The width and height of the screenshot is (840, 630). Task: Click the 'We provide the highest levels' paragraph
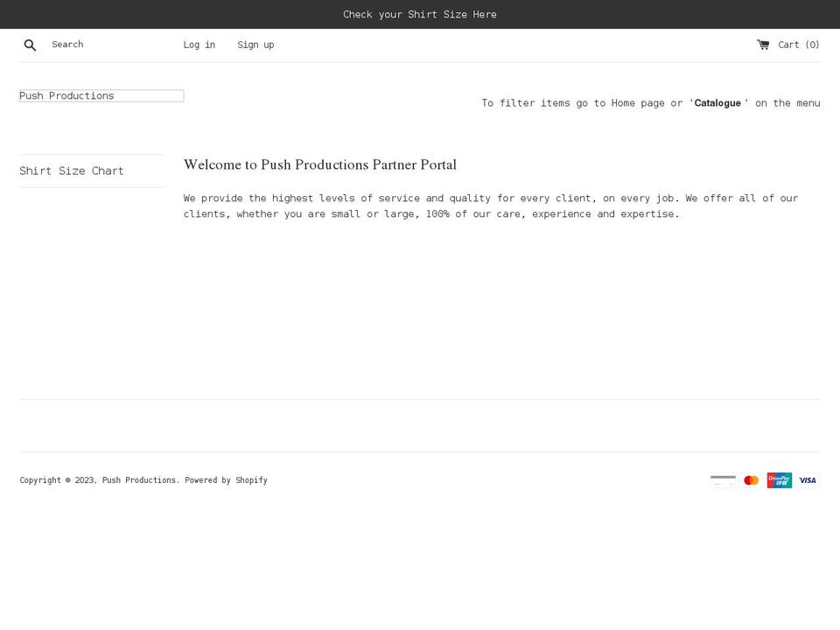(x=491, y=206)
